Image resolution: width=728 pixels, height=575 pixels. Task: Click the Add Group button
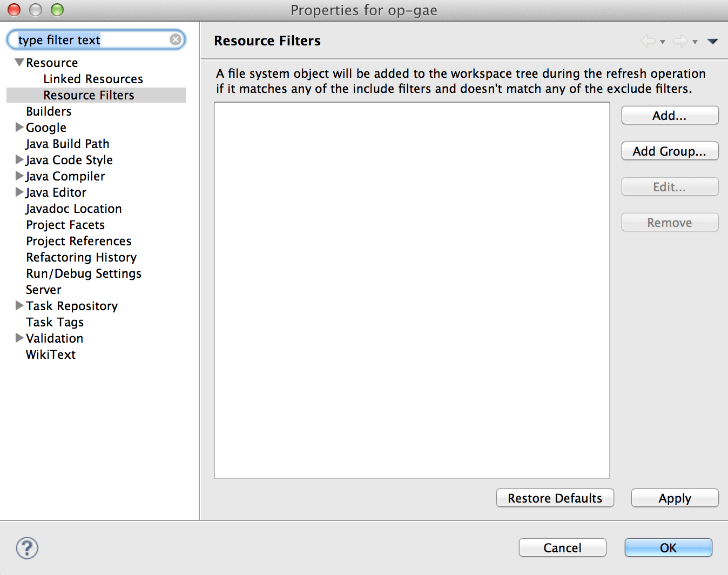click(670, 151)
